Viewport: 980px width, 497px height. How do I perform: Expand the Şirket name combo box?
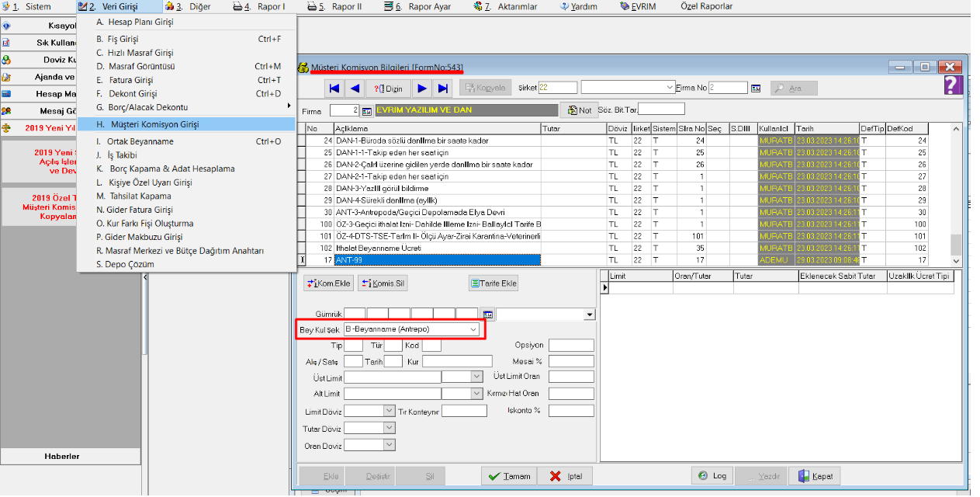[x=670, y=88]
